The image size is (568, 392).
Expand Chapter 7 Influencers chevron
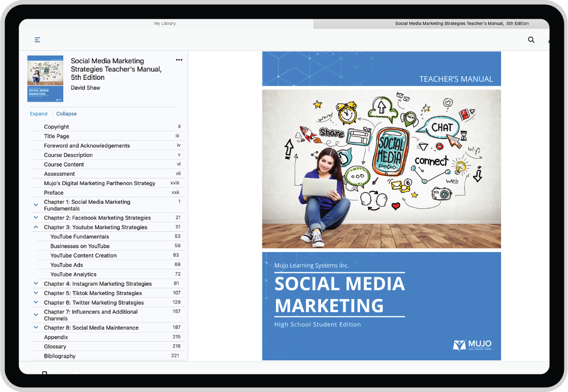tap(36, 315)
